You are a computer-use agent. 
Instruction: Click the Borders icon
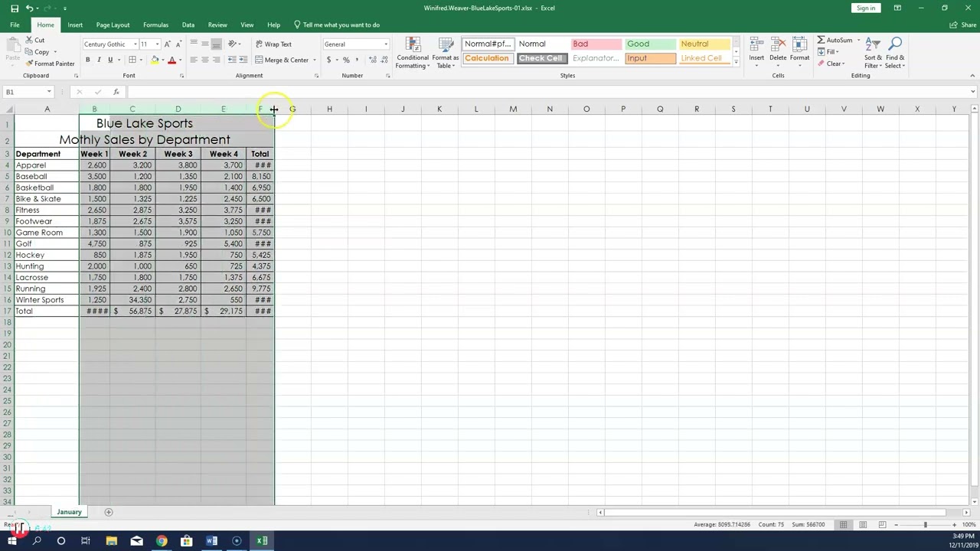click(x=132, y=60)
